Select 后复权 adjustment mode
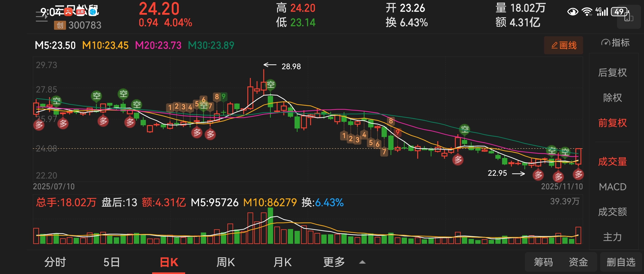 612,73
